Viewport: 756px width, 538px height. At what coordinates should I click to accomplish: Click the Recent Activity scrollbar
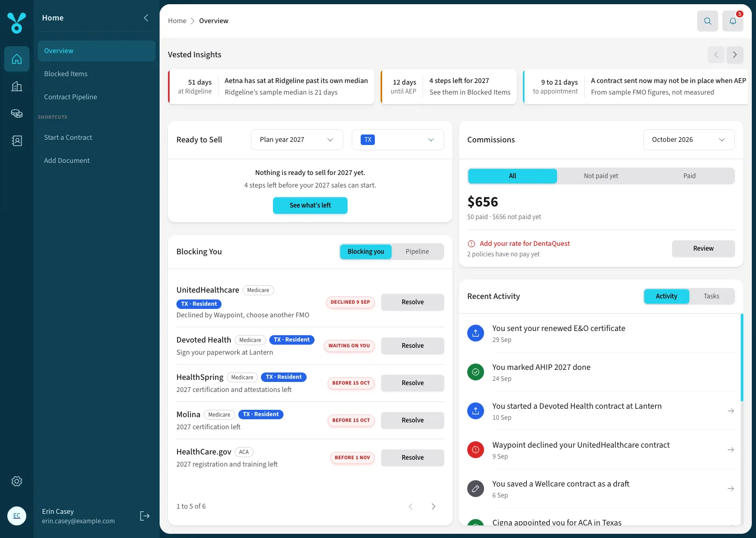pyautogui.click(x=742, y=357)
